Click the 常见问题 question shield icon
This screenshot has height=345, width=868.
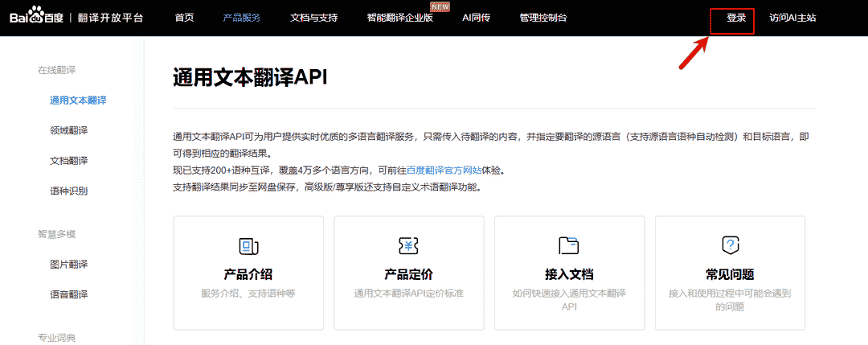pyautogui.click(x=730, y=246)
